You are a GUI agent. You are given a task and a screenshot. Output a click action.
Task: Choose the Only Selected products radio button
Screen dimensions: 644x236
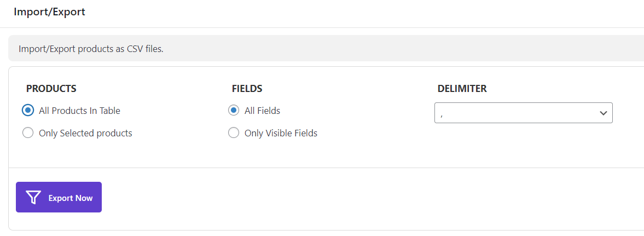[x=28, y=133]
